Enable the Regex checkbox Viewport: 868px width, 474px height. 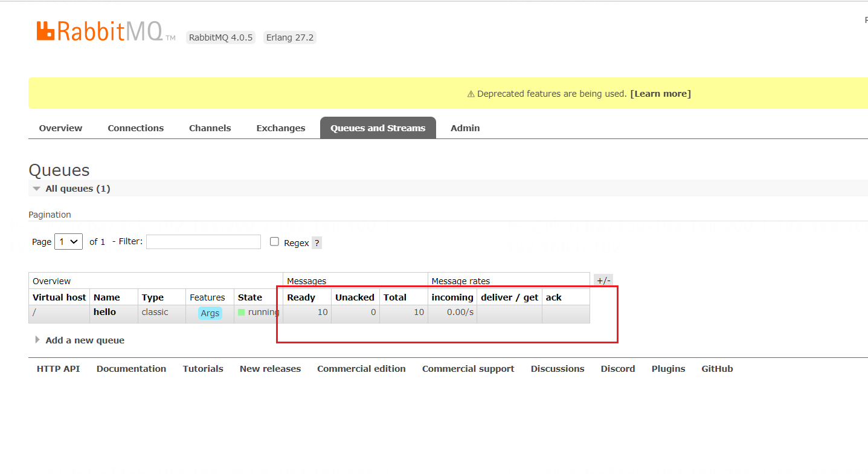pos(274,242)
